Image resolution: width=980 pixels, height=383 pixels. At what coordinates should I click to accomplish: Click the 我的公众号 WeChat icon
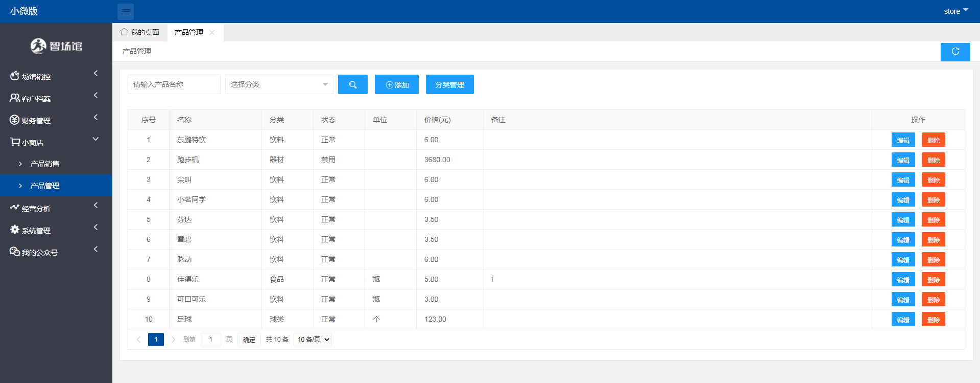(15, 252)
